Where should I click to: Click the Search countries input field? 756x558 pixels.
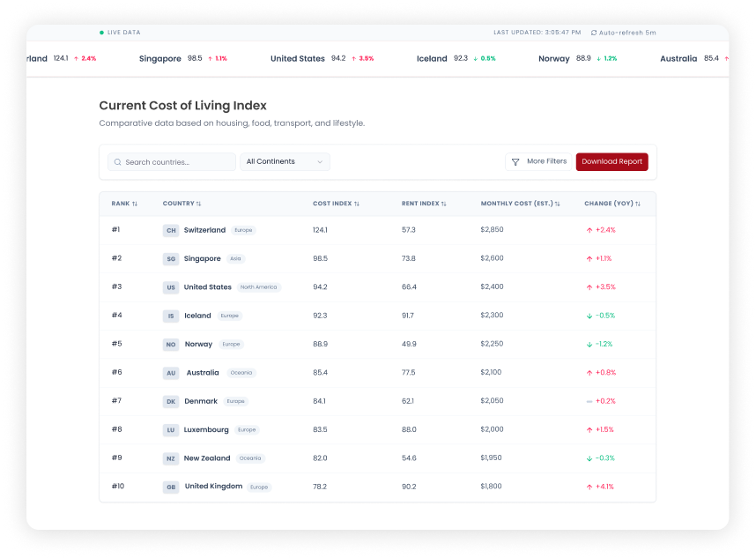coord(171,162)
